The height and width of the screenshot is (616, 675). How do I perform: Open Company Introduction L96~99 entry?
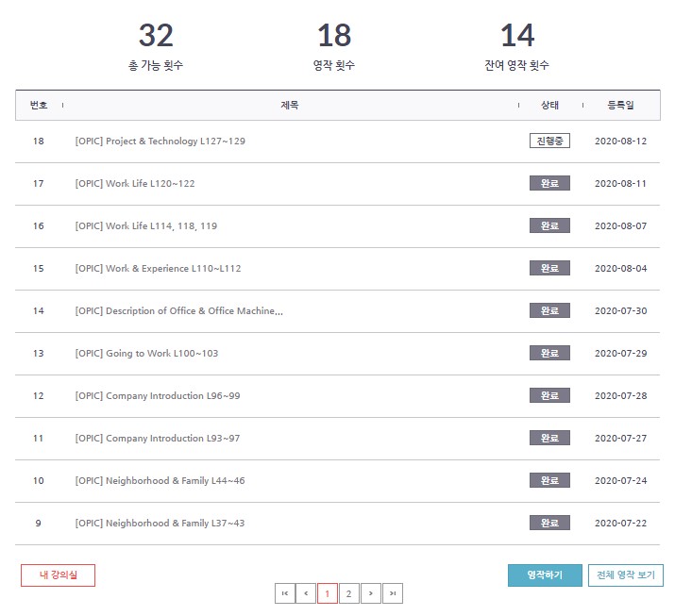(x=158, y=396)
